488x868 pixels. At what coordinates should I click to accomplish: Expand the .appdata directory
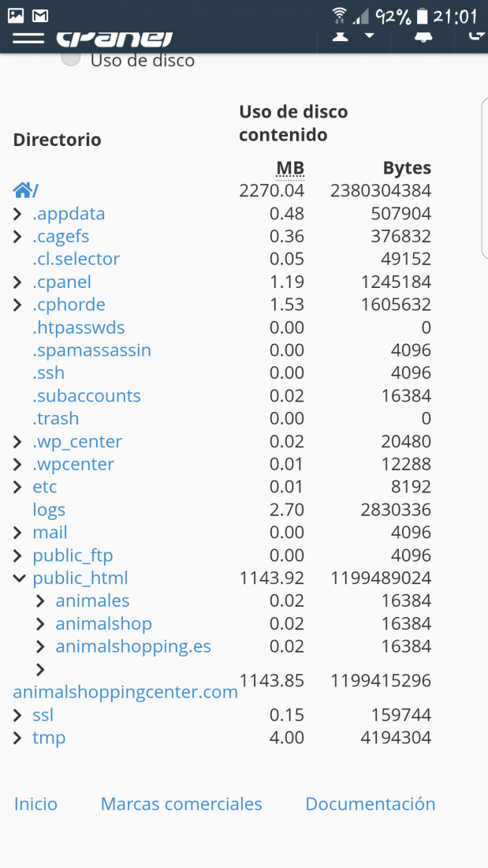click(17, 214)
